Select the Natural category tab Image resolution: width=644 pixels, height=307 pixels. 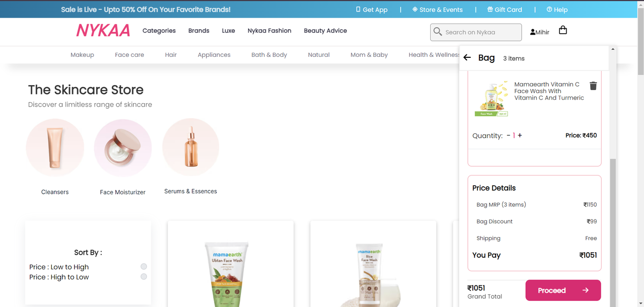pos(318,55)
